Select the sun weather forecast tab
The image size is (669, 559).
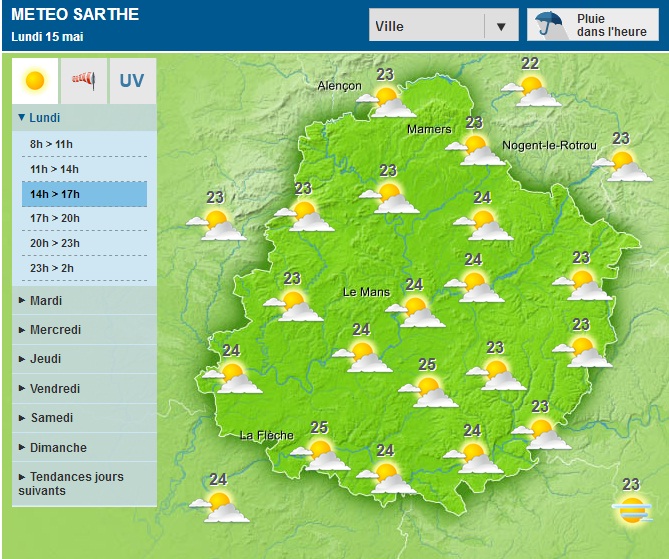point(35,80)
